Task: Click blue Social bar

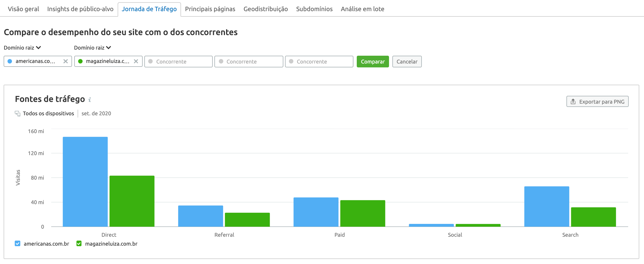Action: (x=431, y=225)
